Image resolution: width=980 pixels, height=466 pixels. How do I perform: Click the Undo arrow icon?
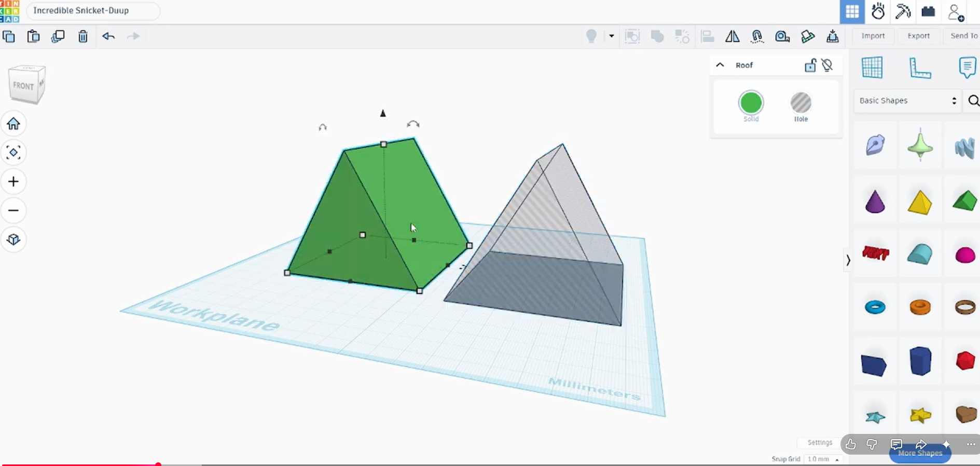tap(108, 36)
